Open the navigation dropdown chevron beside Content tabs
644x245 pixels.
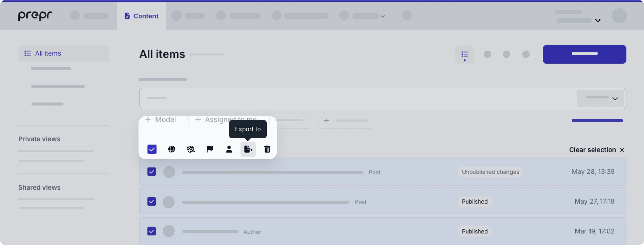pos(383,16)
